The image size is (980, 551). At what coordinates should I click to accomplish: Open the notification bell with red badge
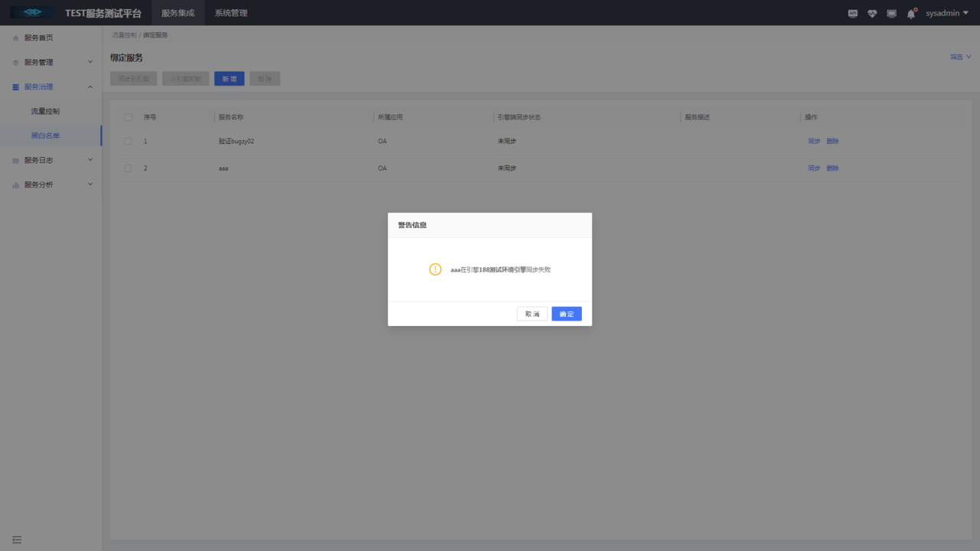pyautogui.click(x=910, y=13)
